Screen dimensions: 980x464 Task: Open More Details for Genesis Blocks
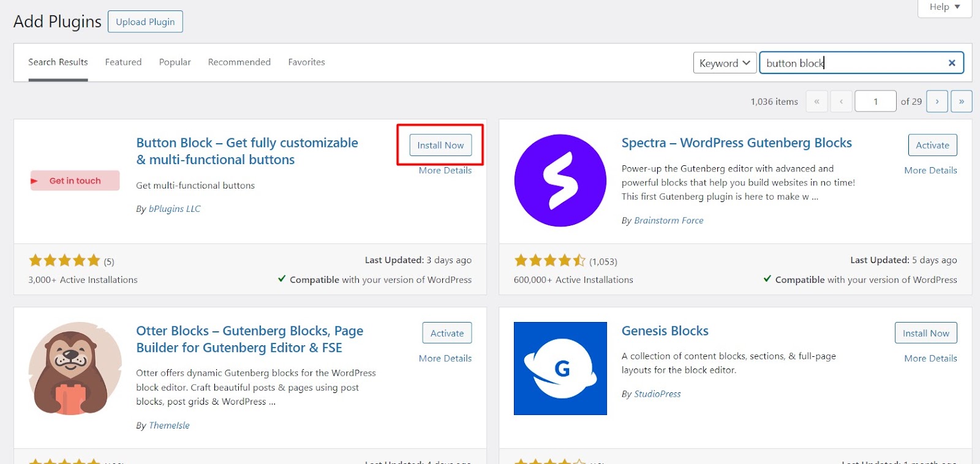(x=931, y=358)
